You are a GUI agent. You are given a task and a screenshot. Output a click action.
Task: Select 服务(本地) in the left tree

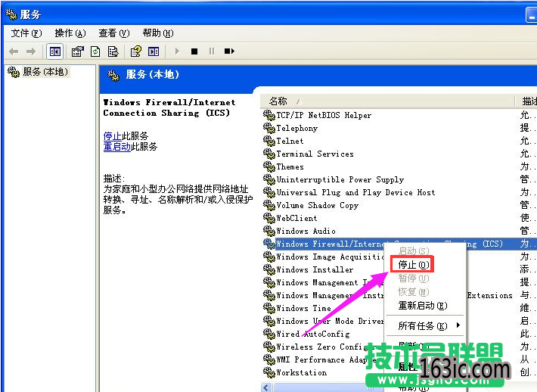pyautogui.click(x=45, y=72)
